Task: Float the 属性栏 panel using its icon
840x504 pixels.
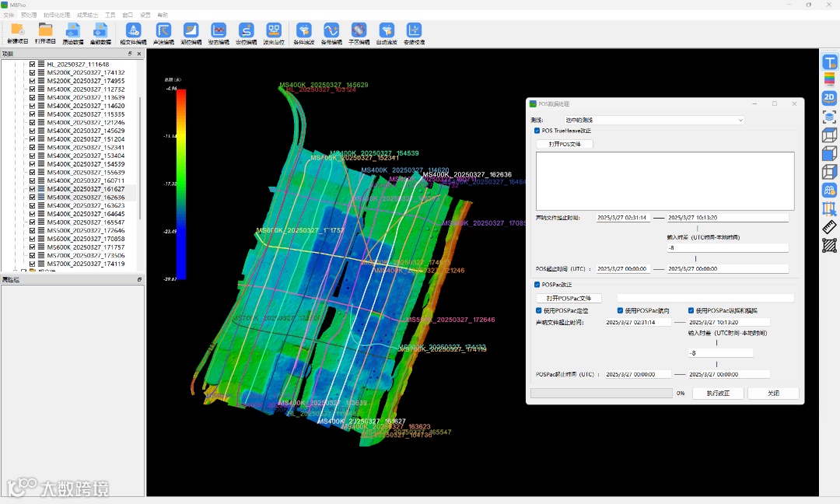Action: 139,279
